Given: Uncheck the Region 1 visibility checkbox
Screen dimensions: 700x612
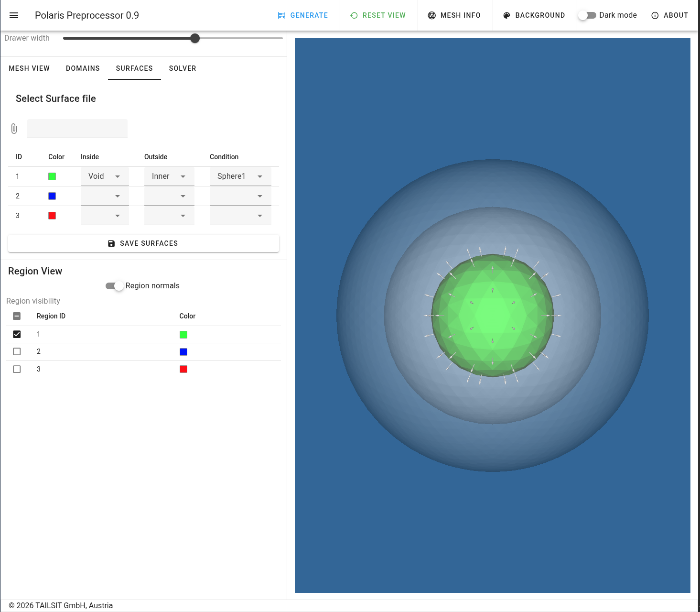Looking at the screenshot, I should pyautogui.click(x=17, y=334).
